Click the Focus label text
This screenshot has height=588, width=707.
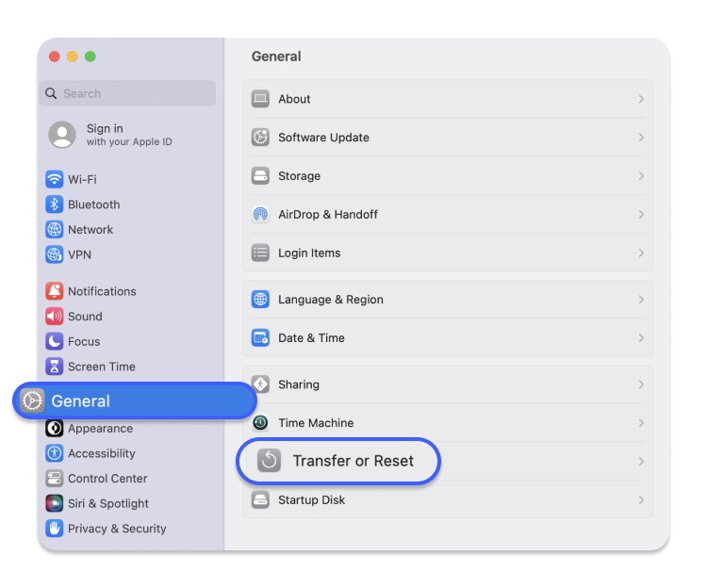(x=84, y=341)
